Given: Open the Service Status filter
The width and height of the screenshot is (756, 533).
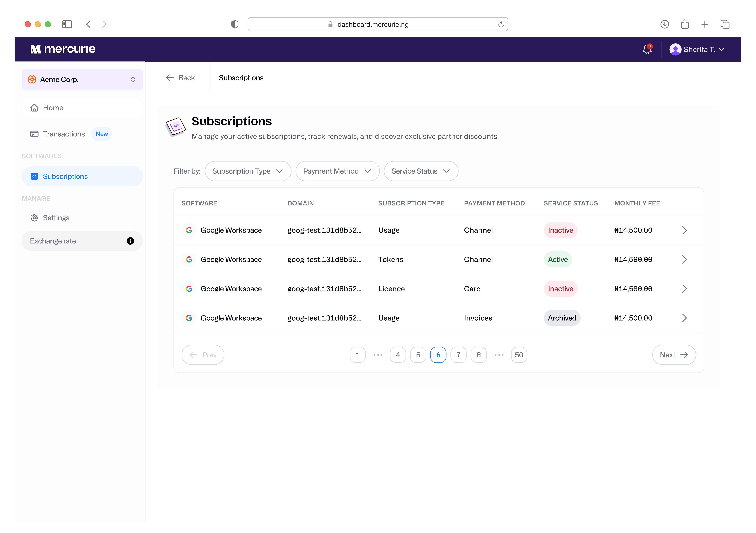Looking at the screenshot, I should pos(421,171).
